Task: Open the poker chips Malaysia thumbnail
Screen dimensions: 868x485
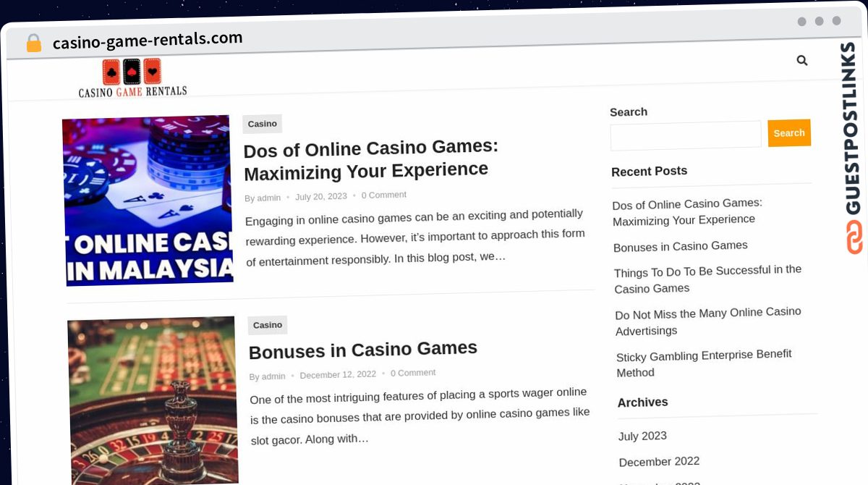Action: pos(148,200)
